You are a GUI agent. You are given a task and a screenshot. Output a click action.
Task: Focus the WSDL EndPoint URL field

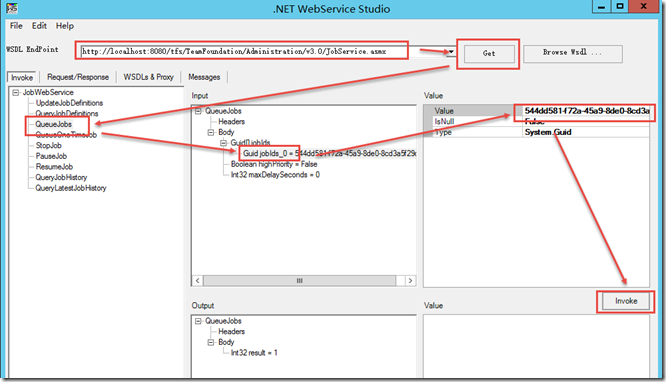tap(262, 51)
